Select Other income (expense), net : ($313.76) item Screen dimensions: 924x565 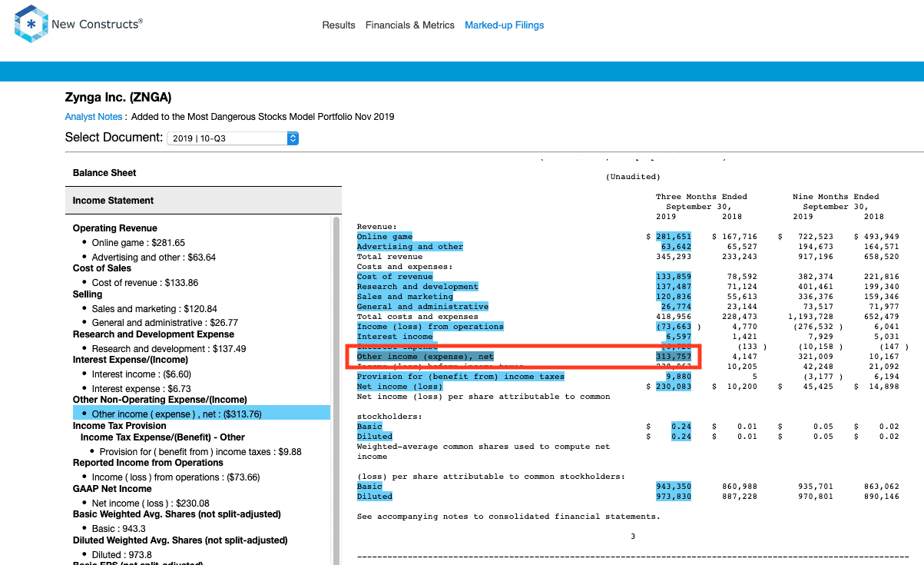coord(201,414)
